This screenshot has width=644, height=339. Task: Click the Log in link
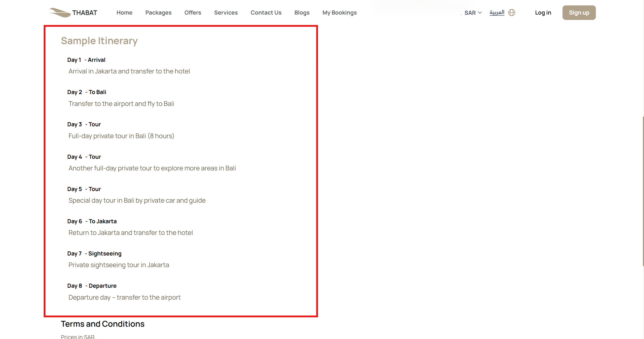click(543, 13)
